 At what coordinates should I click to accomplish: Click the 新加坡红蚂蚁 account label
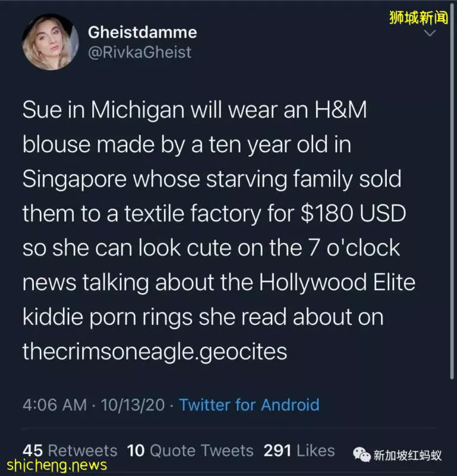pos(407,455)
